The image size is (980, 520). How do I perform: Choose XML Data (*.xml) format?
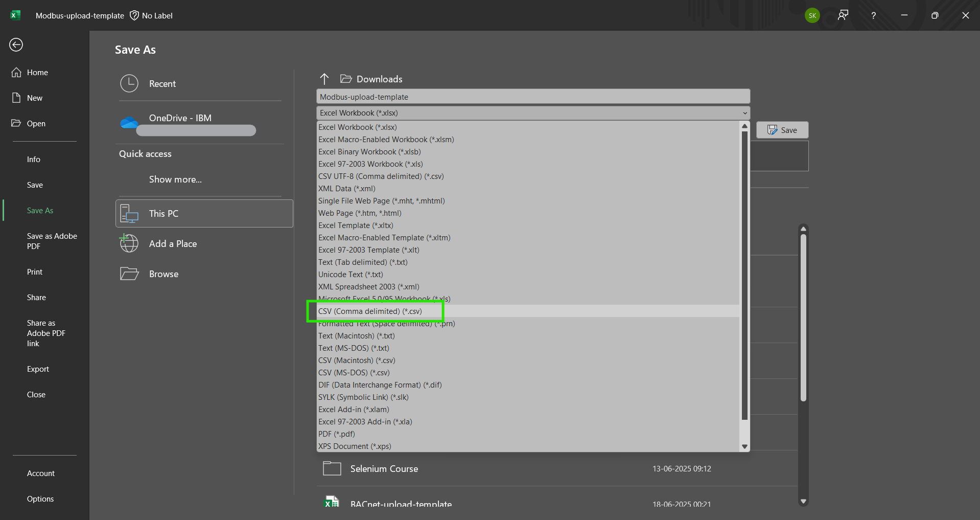click(528, 189)
